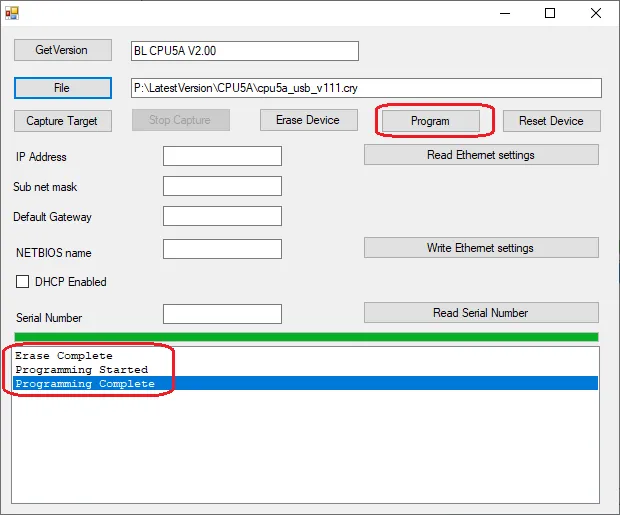Select the 'Programming Complete' log line
This screenshot has height=515, width=620.
[306, 383]
